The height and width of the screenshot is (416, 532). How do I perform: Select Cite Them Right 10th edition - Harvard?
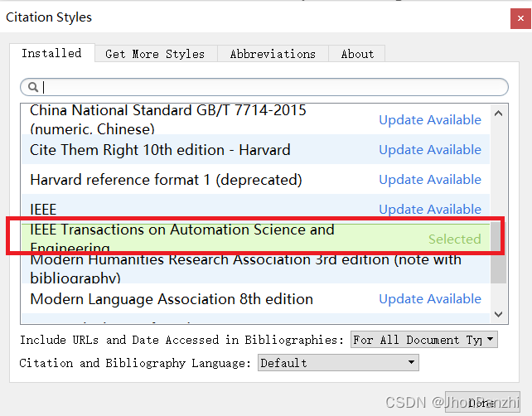[256, 149]
